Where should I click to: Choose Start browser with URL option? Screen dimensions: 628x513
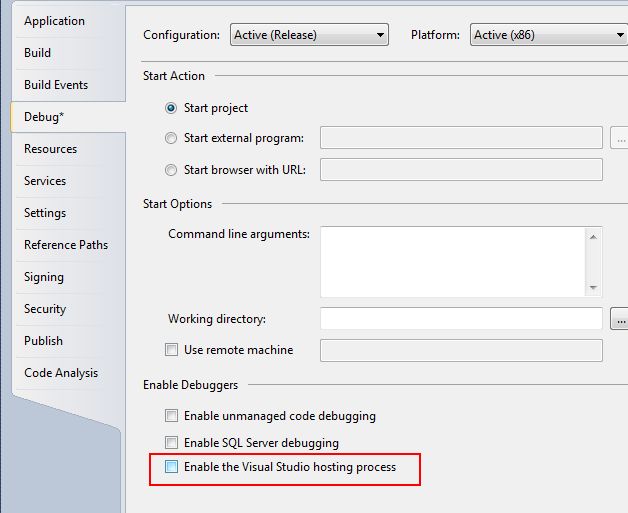[x=171, y=170]
